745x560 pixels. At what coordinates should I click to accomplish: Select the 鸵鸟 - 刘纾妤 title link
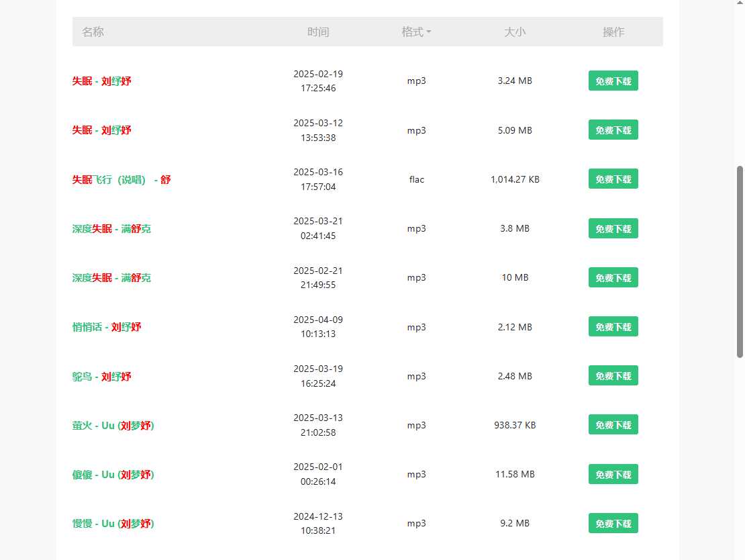[102, 376]
